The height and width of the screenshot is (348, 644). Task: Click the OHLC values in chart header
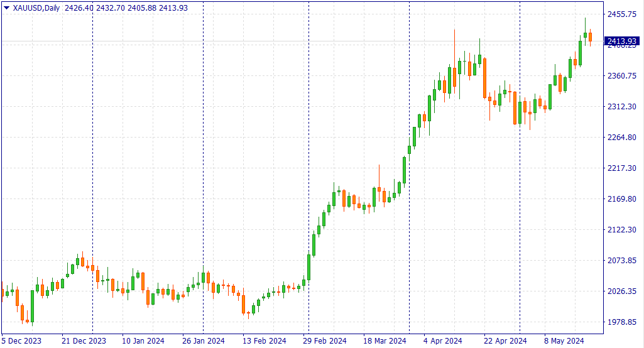(126, 8)
